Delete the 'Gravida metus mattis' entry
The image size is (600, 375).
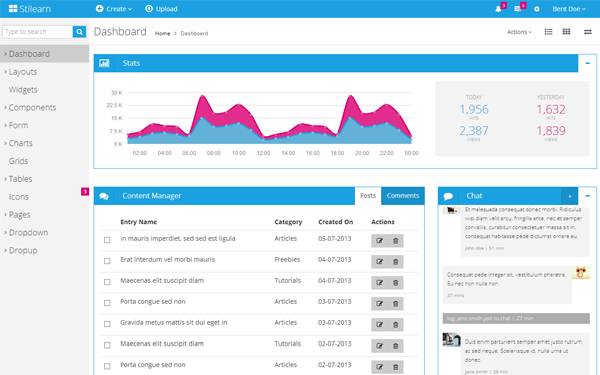[396, 325]
